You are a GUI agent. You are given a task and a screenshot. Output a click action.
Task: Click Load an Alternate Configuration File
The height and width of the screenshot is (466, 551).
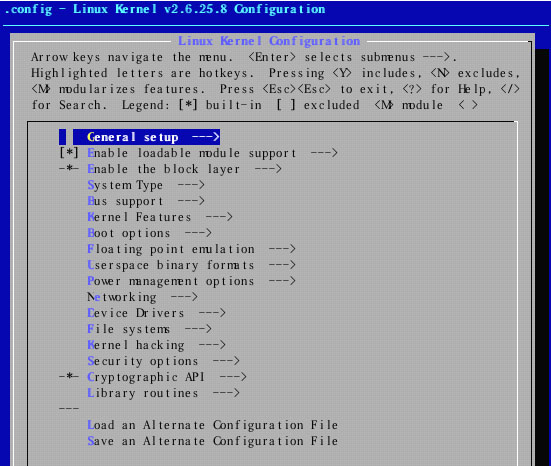coord(213,425)
